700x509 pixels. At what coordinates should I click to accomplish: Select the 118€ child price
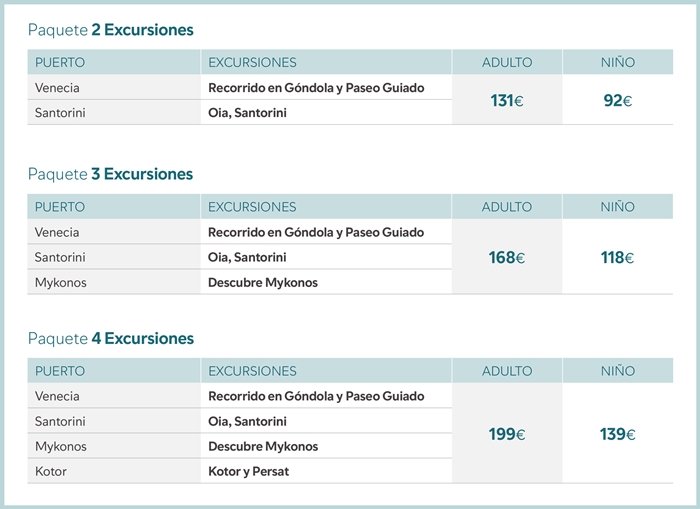tap(617, 258)
